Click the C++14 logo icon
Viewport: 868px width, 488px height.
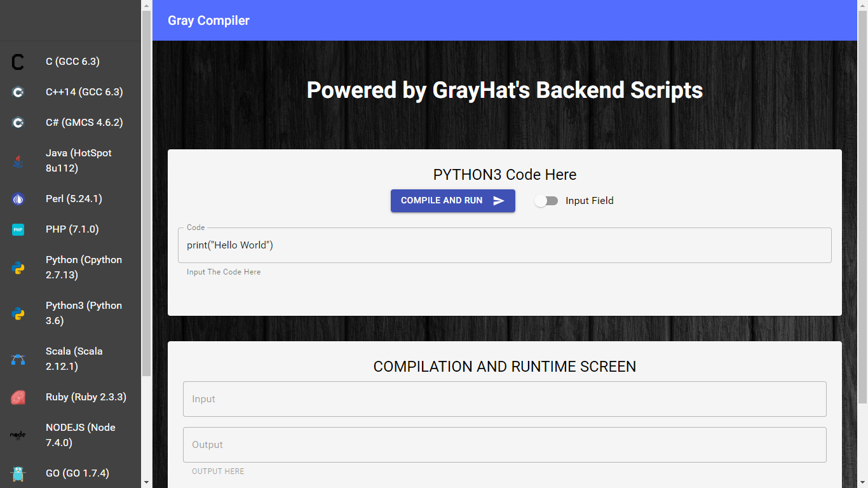(18, 92)
